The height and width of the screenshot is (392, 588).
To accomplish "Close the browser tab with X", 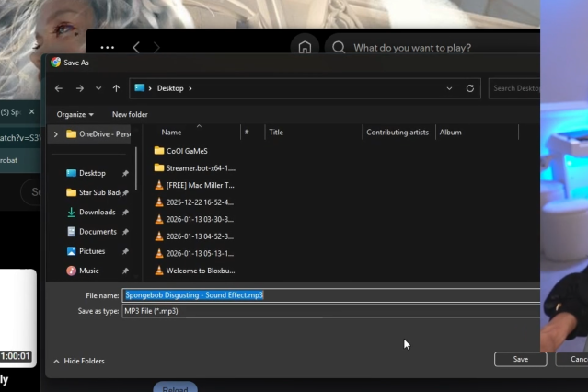I will pyautogui.click(x=31, y=111).
